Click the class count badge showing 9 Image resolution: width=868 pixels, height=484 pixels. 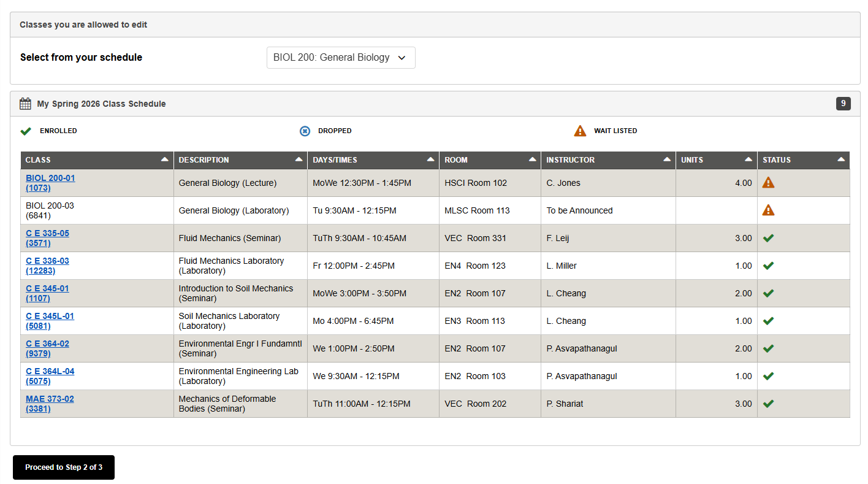[x=843, y=104]
